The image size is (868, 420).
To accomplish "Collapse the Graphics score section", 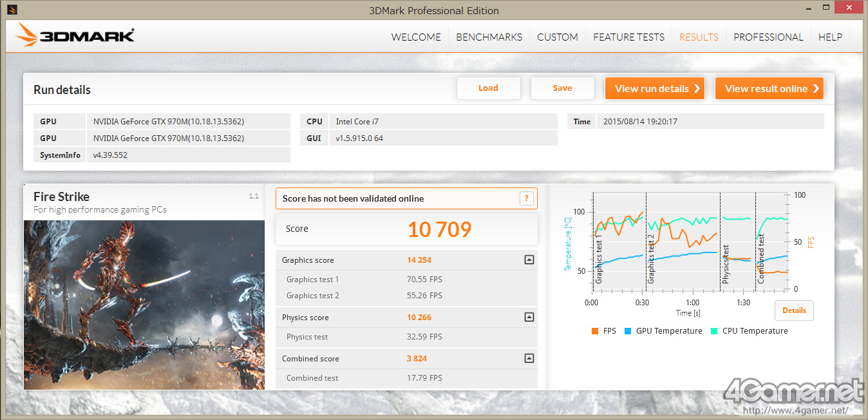I will [529, 260].
